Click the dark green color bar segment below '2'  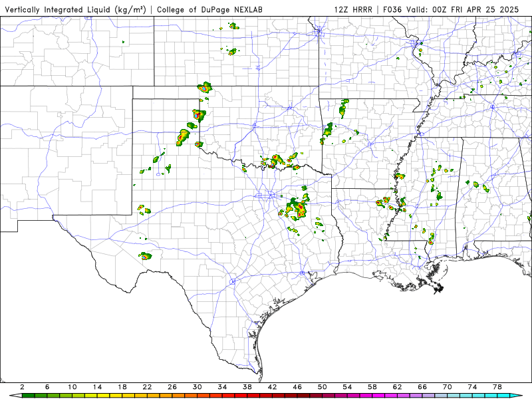[29, 396]
